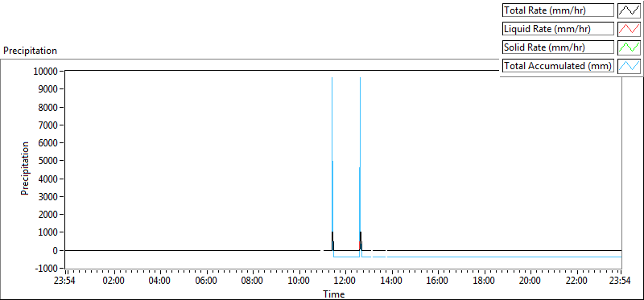
Task: Click the Liquid Rate red line icon
Action: tap(629, 29)
